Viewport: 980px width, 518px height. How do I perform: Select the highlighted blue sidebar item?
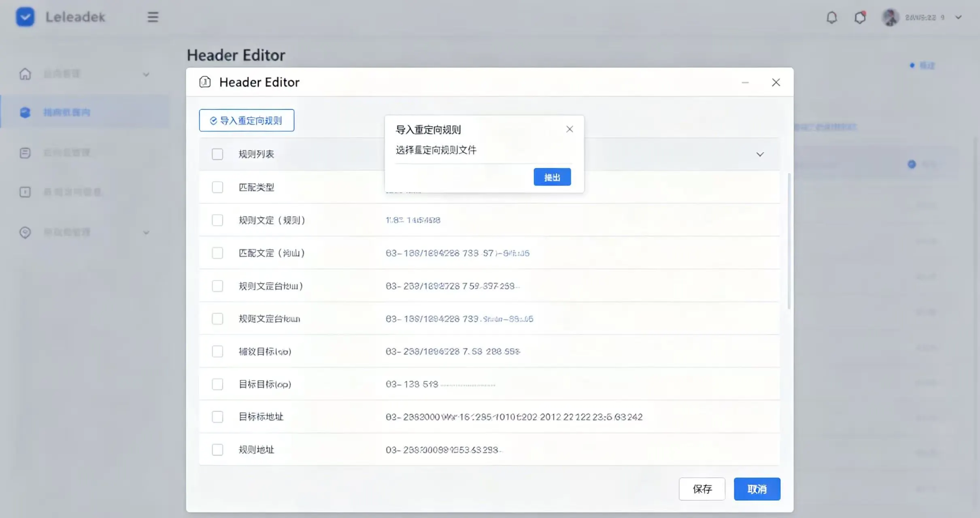point(85,112)
